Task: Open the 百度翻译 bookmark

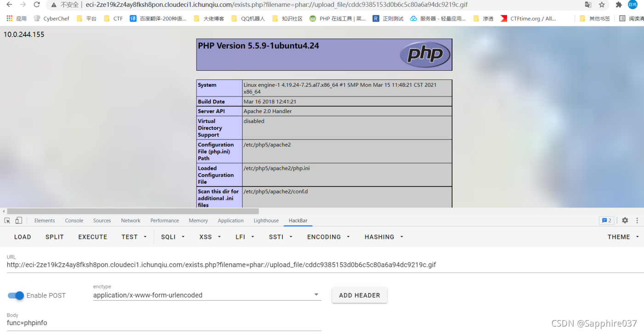Action: coord(158,19)
